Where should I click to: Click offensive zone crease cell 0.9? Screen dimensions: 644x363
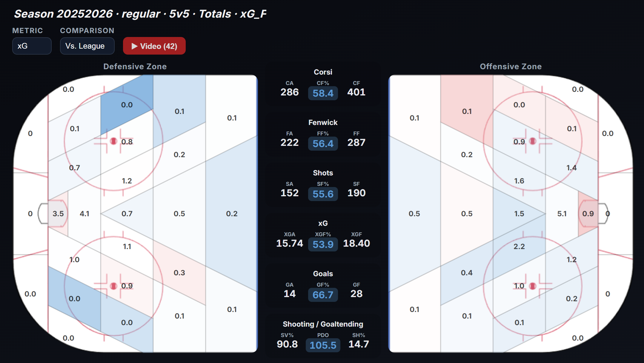588,214
